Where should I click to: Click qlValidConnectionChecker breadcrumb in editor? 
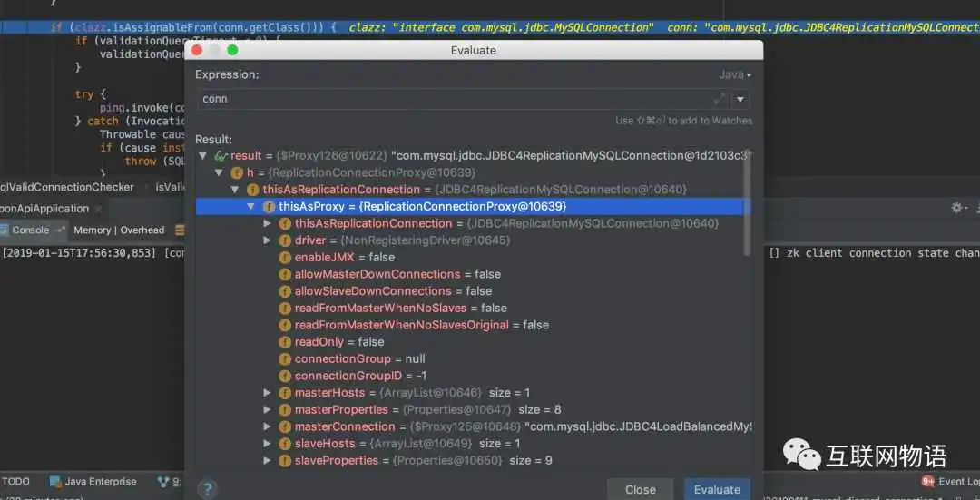(x=67, y=187)
